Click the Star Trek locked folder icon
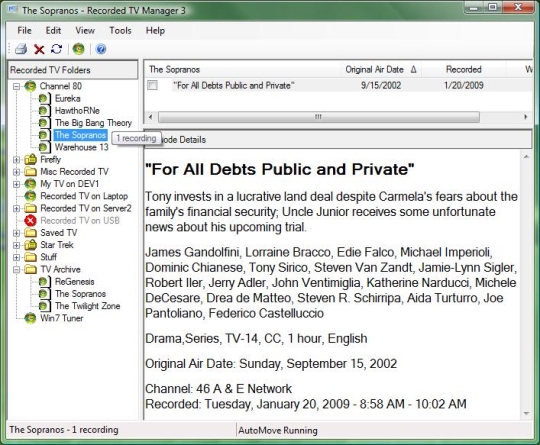This screenshot has height=445, width=540. click(x=30, y=245)
